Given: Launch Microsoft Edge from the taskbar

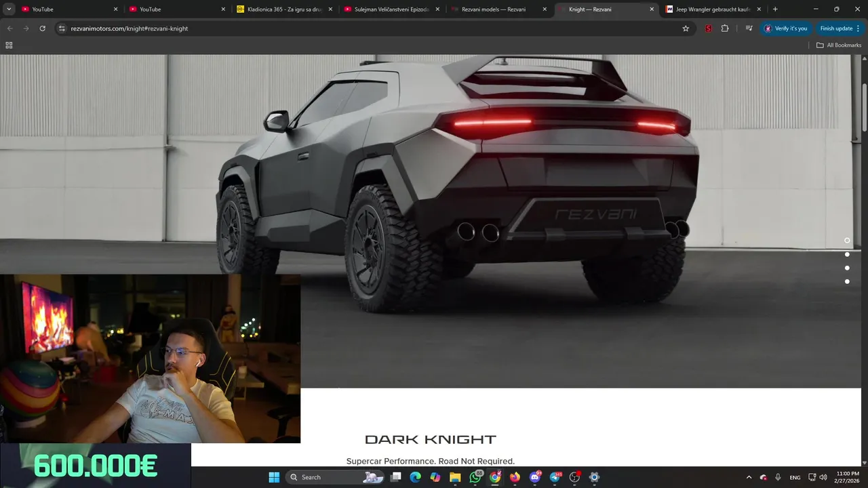Looking at the screenshot, I should (x=416, y=477).
